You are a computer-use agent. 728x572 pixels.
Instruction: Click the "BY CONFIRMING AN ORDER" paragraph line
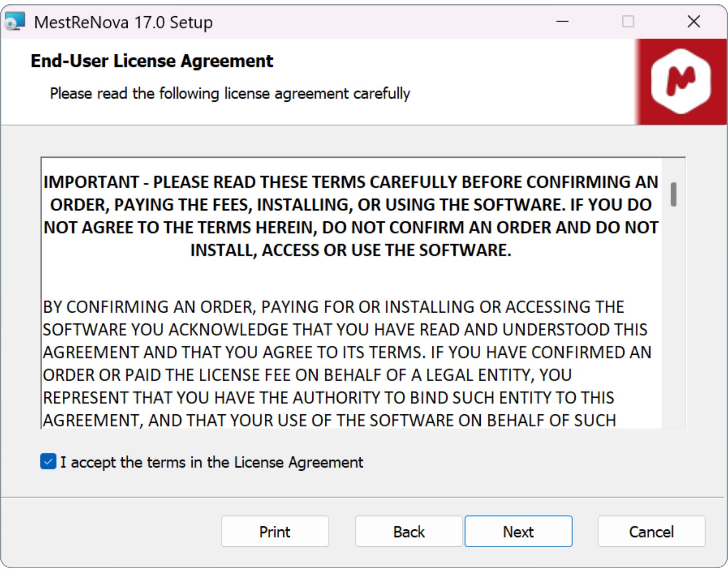(333, 307)
